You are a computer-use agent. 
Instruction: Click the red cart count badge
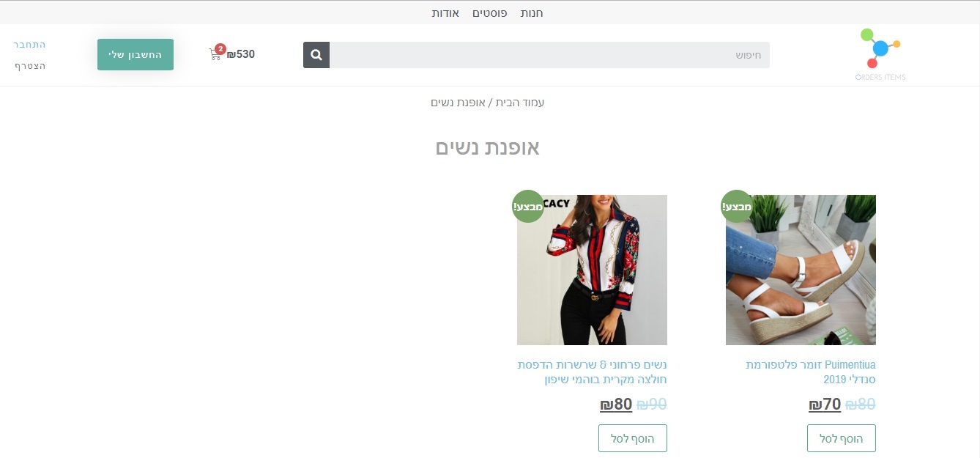[x=220, y=49]
